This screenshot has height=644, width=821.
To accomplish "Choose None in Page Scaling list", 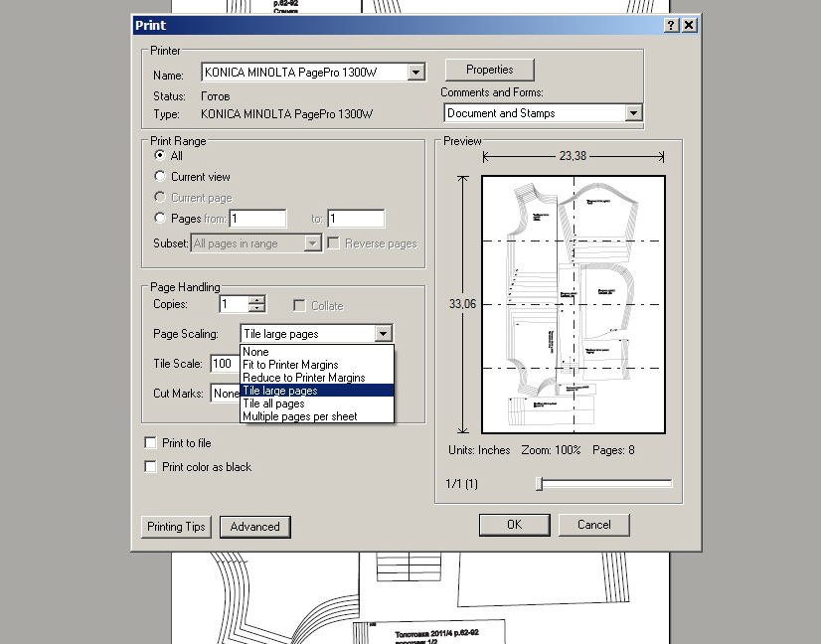I will [317, 352].
